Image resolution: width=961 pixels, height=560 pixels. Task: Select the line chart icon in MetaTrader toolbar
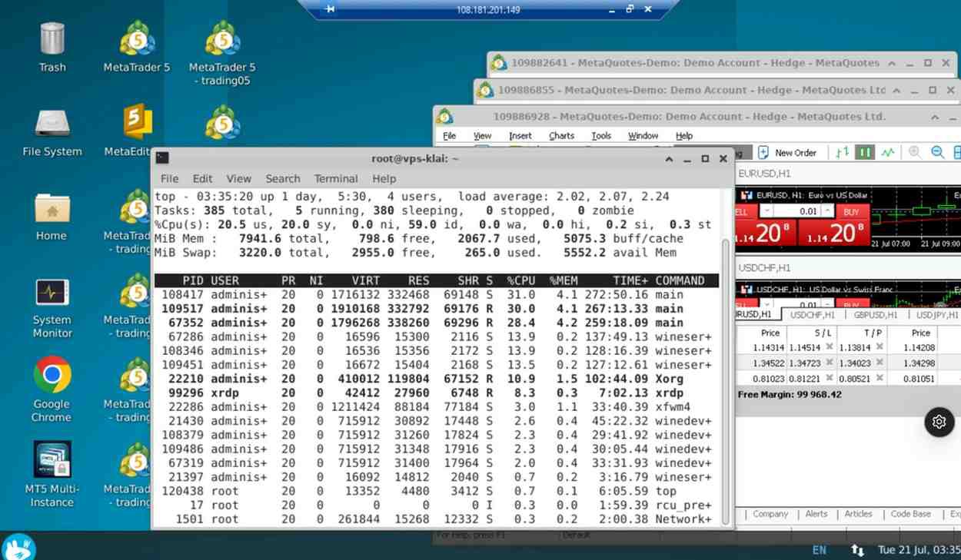pyautogui.click(x=888, y=152)
